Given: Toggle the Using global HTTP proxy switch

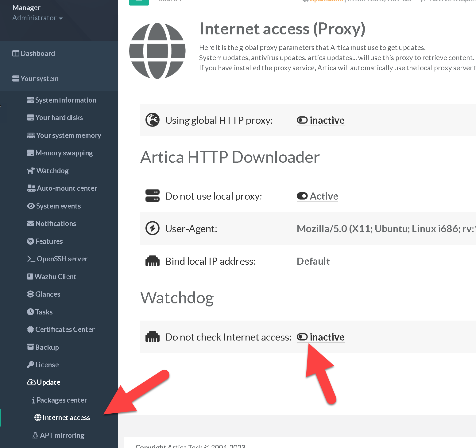Looking at the screenshot, I should 302,120.
